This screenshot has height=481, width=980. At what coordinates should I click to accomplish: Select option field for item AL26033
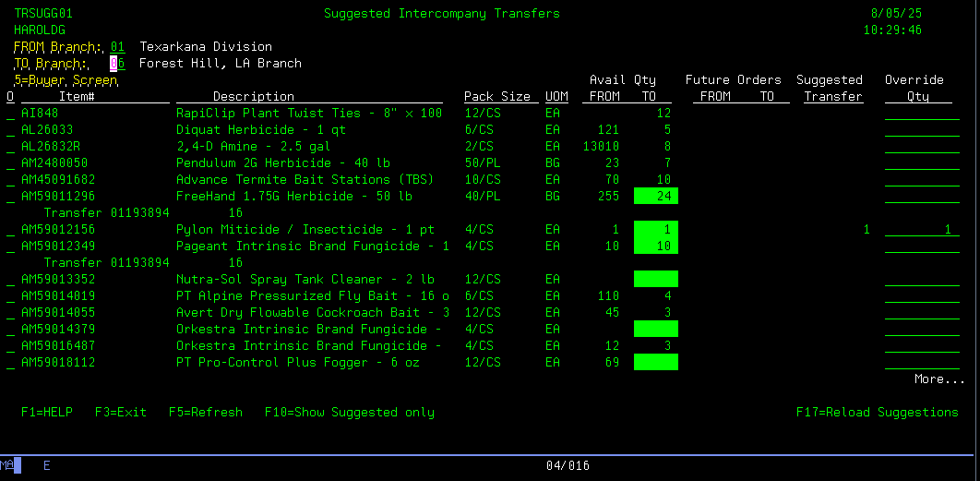[x=10, y=130]
